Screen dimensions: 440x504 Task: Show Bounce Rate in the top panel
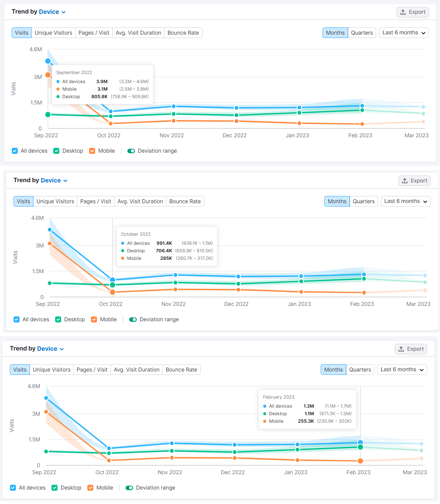(x=183, y=33)
